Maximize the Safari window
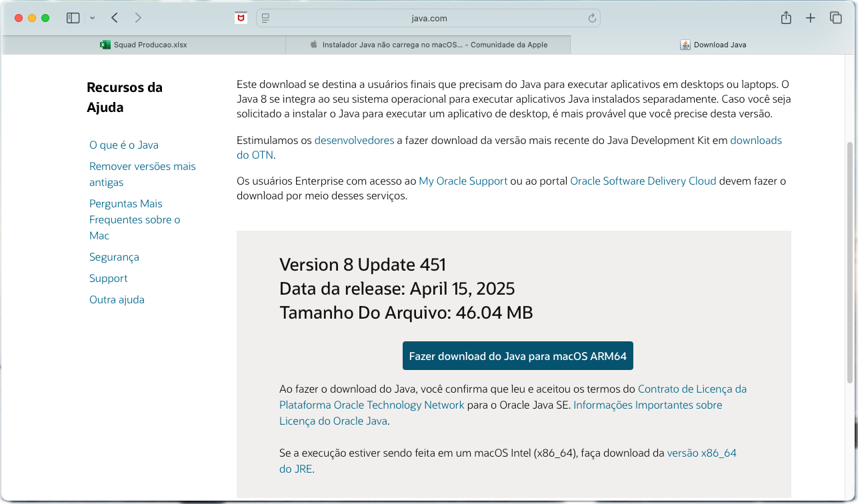 (45, 18)
